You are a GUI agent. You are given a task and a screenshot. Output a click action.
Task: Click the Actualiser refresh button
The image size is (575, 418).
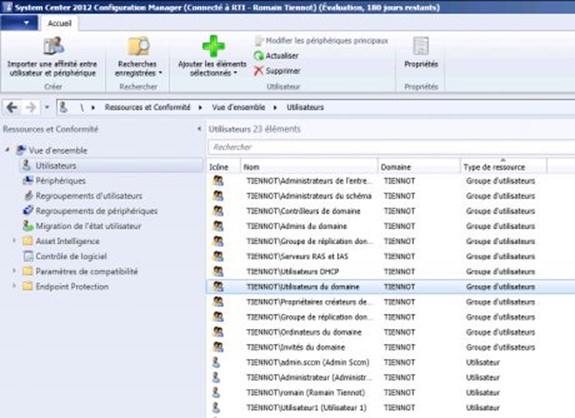tap(276, 56)
